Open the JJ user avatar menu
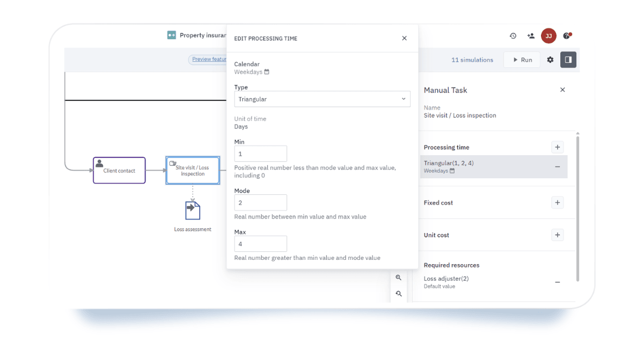This screenshot has width=644, height=349. [x=548, y=36]
